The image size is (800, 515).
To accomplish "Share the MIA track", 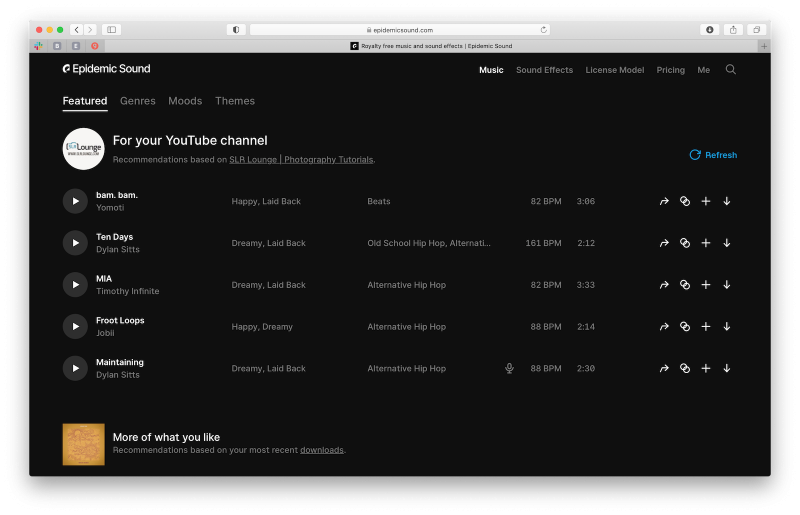I will click(x=664, y=285).
